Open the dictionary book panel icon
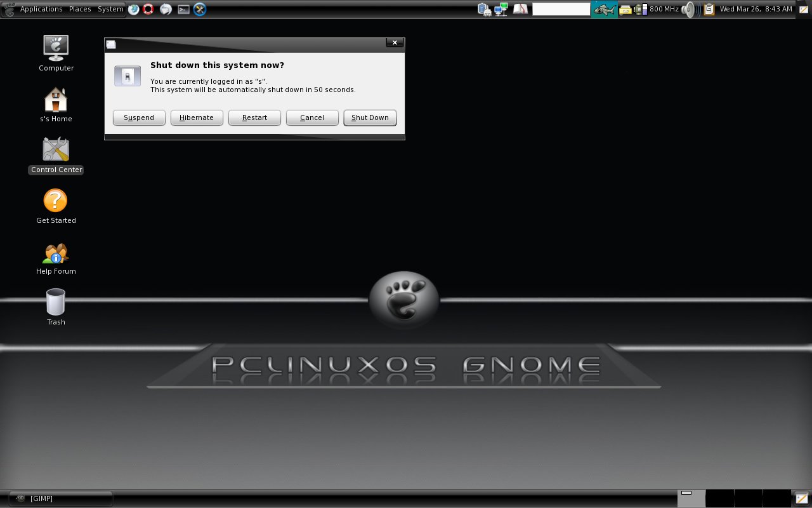The image size is (812, 508). [x=520, y=9]
